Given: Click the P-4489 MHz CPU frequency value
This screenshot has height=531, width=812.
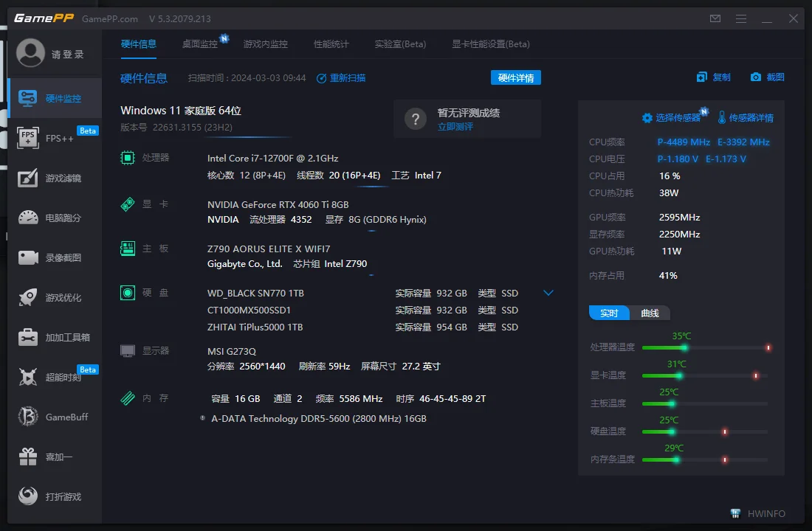Looking at the screenshot, I should coord(684,142).
